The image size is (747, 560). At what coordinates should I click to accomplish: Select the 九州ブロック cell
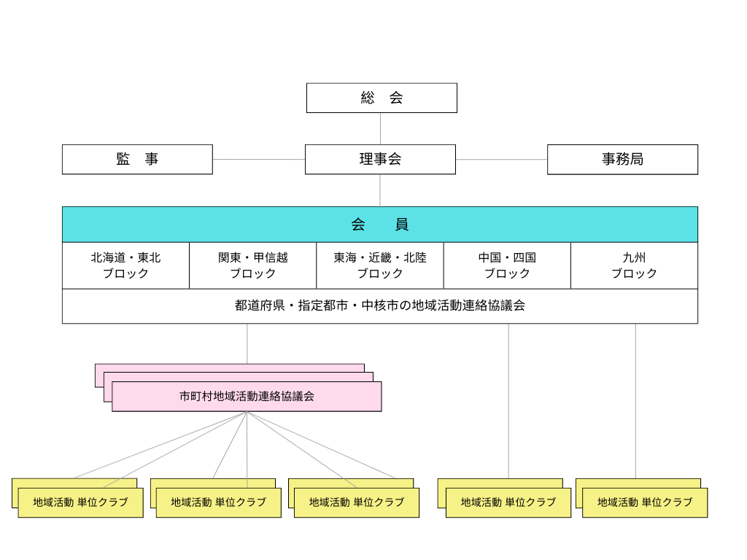click(x=634, y=265)
